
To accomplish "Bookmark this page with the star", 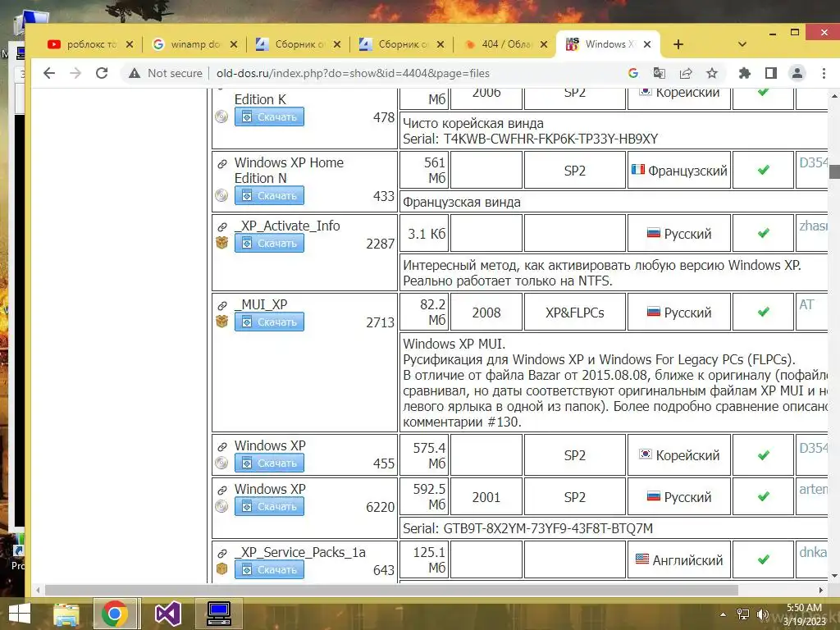I will pyautogui.click(x=712, y=73).
